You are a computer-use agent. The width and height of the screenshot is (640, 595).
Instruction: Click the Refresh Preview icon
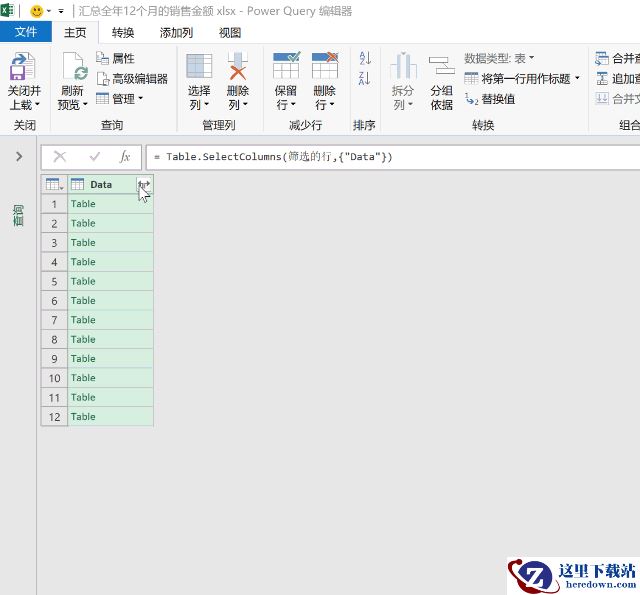[74, 67]
